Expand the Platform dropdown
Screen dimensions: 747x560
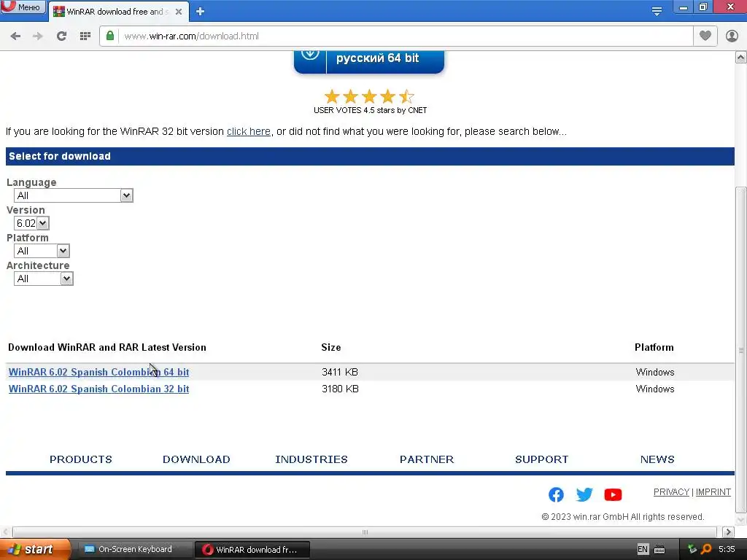pyautogui.click(x=42, y=251)
